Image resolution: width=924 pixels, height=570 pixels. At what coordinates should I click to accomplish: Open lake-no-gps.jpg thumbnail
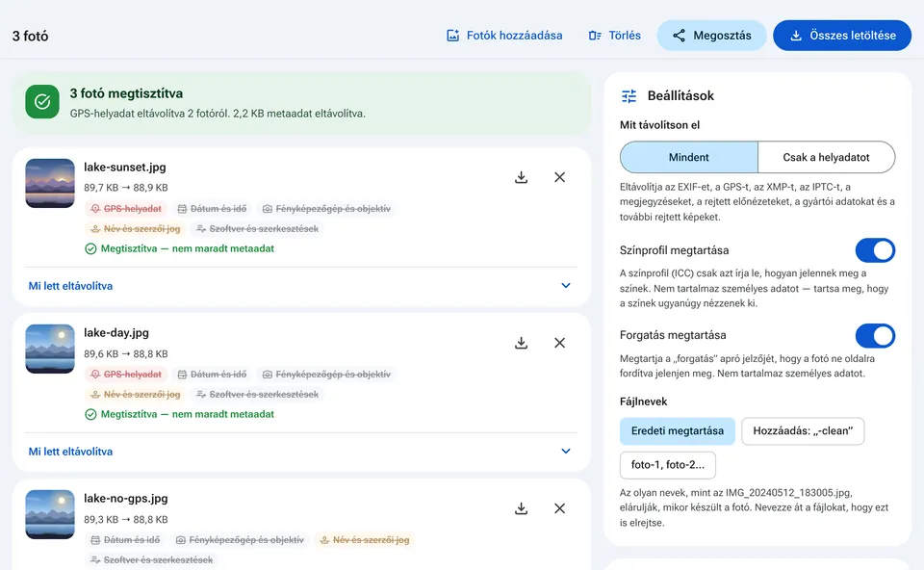(50, 514)
